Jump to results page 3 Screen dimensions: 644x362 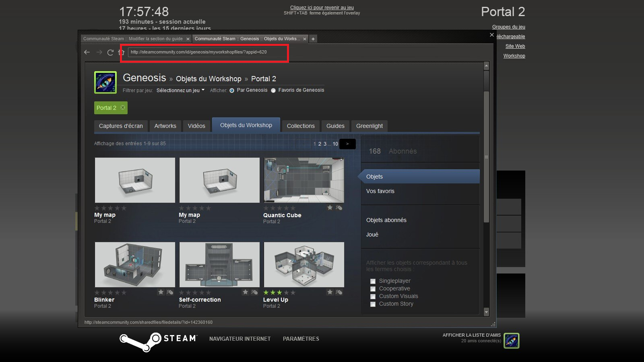point(325,144)
